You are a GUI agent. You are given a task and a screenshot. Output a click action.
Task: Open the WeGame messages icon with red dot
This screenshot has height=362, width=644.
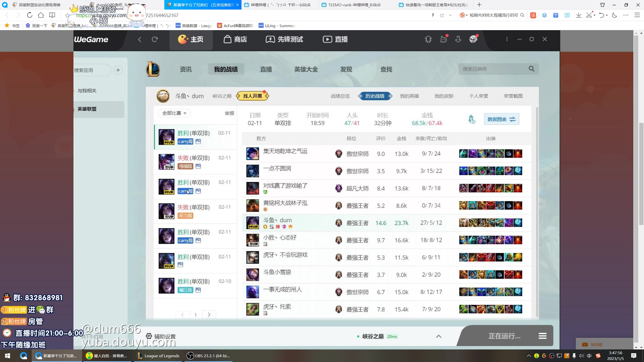[x=443, y=39]
